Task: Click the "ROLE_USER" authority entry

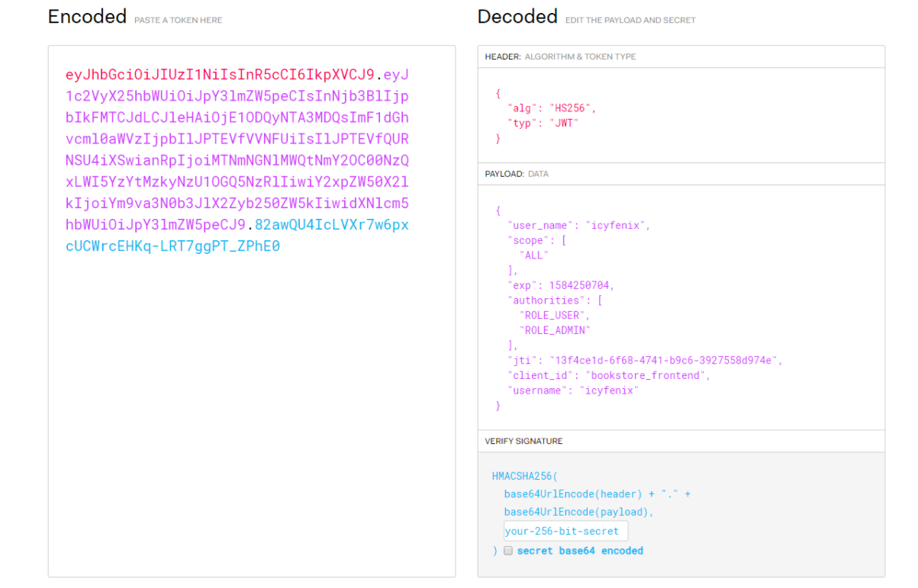Action: (x=552, y=315)
